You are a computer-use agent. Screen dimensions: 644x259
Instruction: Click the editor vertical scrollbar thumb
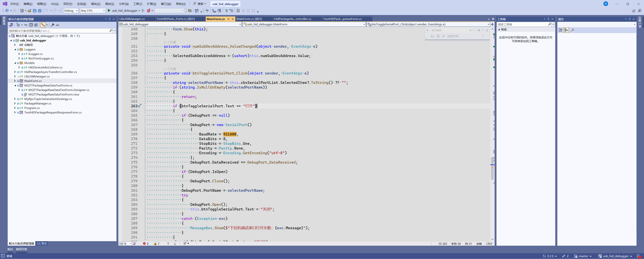pyautogui.click(x=492, y=168)
